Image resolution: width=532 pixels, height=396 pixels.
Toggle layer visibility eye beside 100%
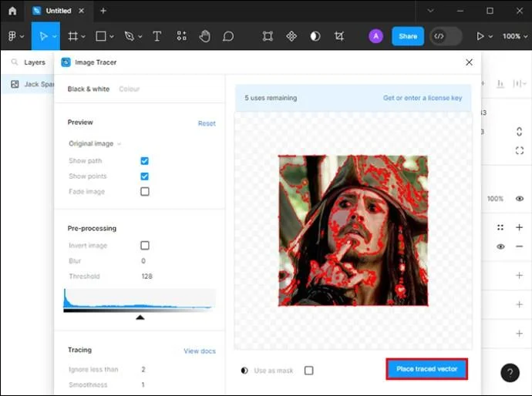(520, 199)
